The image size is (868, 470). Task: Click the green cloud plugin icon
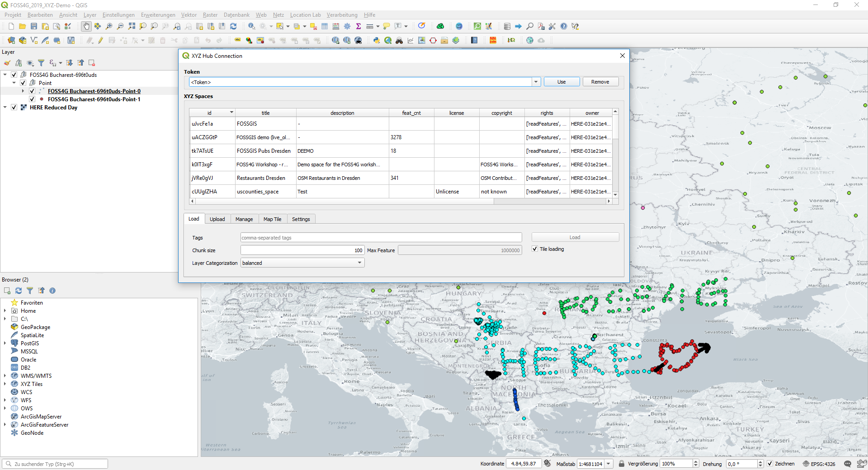(440, 26)
